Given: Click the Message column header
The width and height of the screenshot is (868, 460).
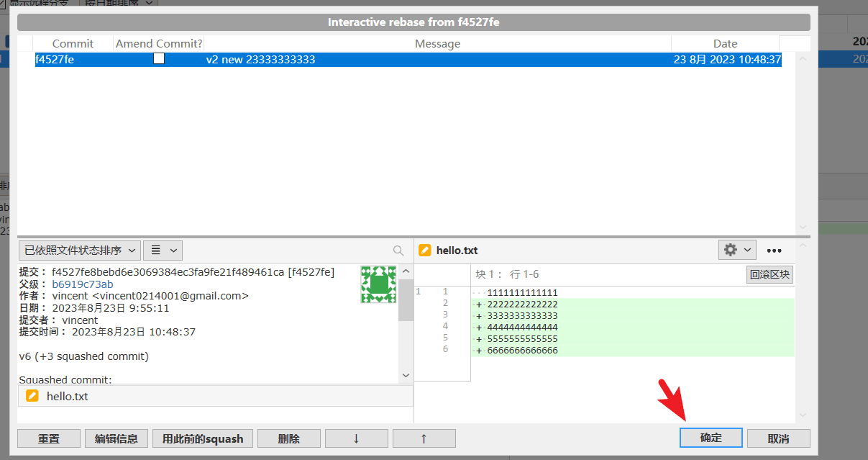Looking at the screenshot, I should [x=437, y=44].
